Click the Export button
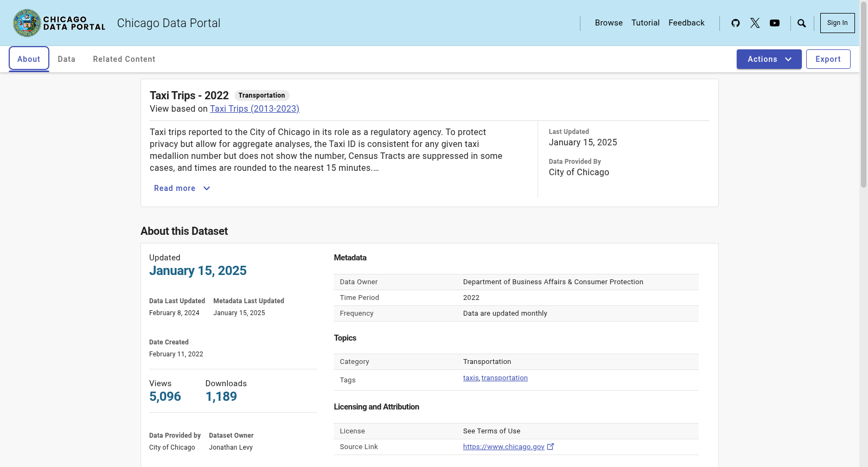Viewport: 868px width, 467px height. [x=828, y=59]
